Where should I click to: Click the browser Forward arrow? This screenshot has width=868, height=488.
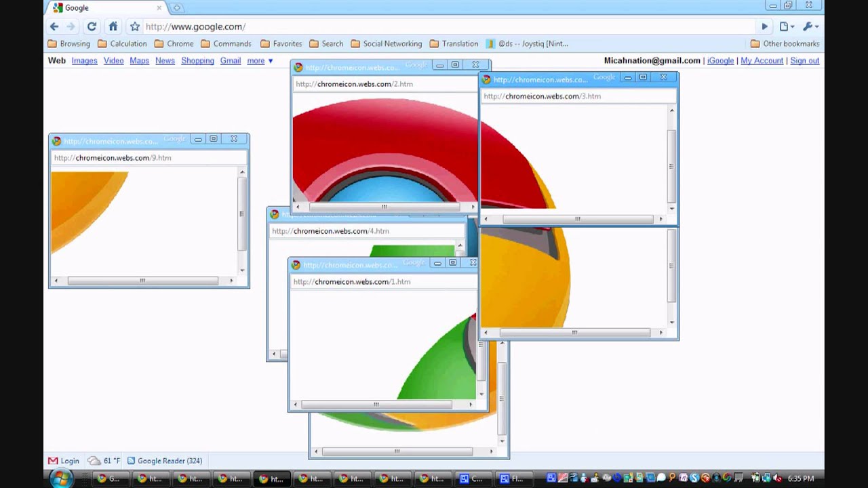(x=71, y=26)
